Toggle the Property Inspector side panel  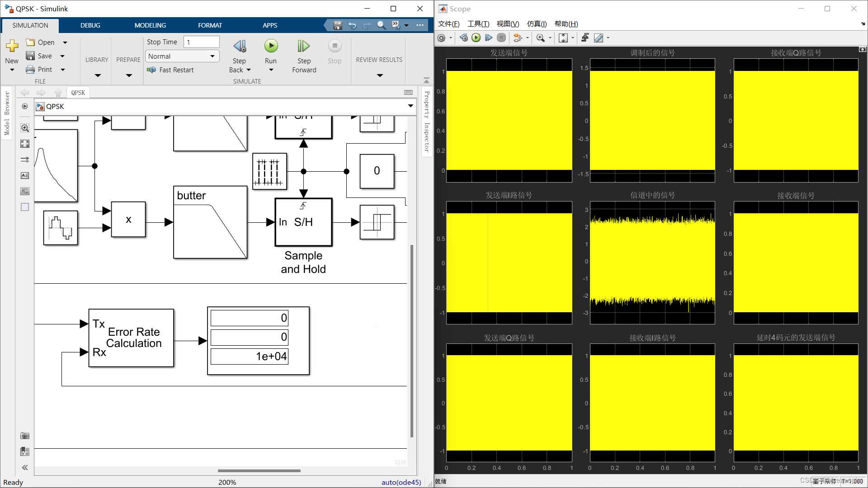427,122
